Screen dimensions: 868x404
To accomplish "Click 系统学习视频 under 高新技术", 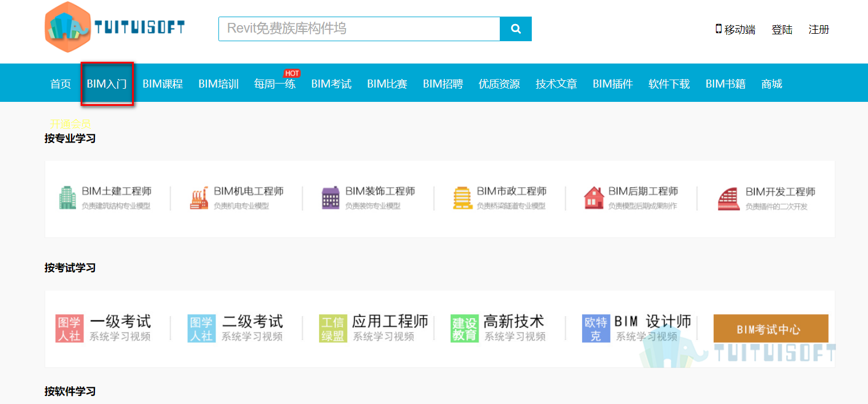I will (515, 336).
